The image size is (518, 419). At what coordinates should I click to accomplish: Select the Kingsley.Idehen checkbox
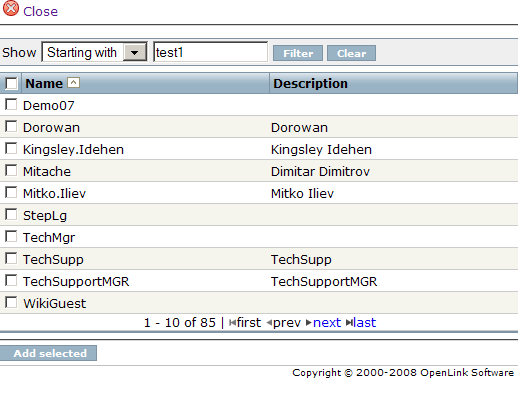11,148
